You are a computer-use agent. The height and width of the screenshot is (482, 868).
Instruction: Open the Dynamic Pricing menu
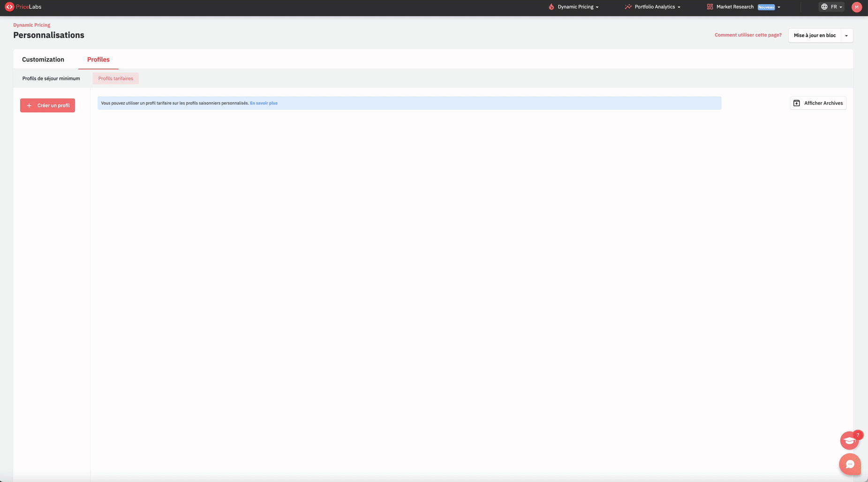[x=574, y=7]
